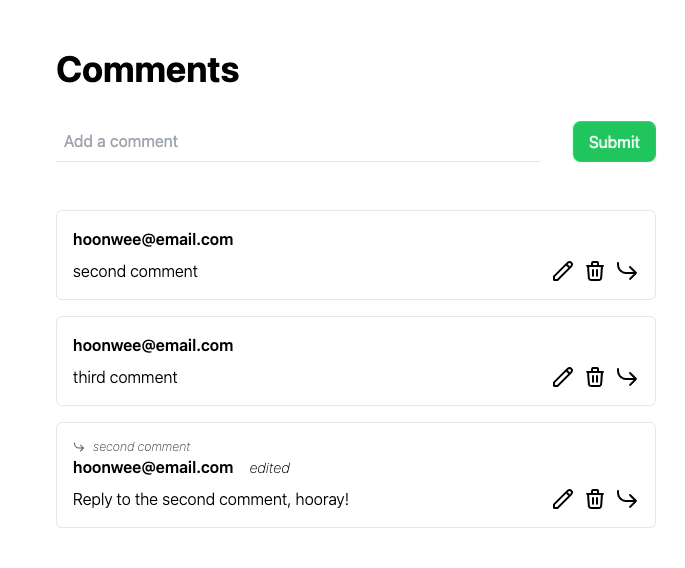Delete the "hooray!" reply comment
The image size is (685, 568).
(595, 499)
